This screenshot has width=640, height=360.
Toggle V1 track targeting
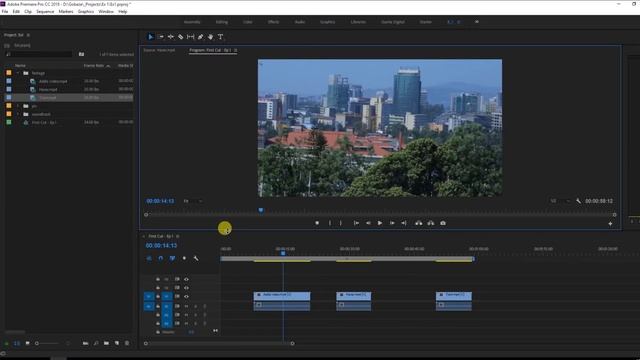(167, 297)
